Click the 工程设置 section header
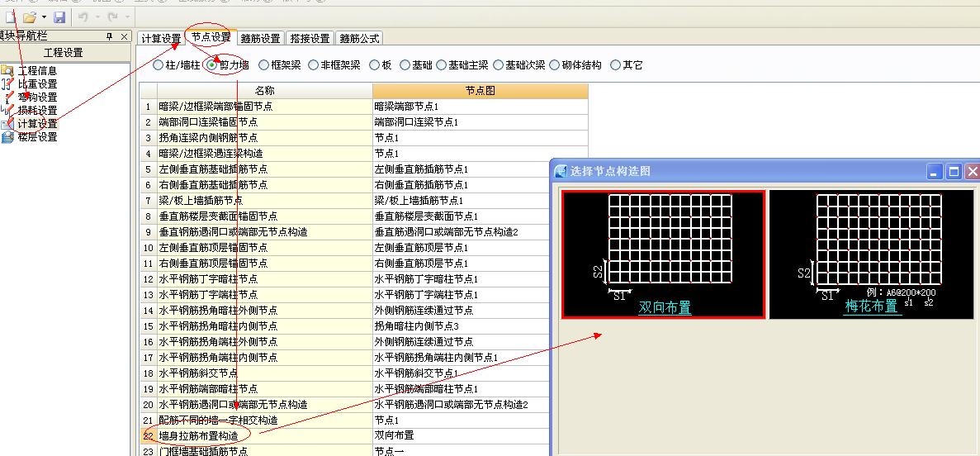The image size is (980, 456). coord(64,53)
